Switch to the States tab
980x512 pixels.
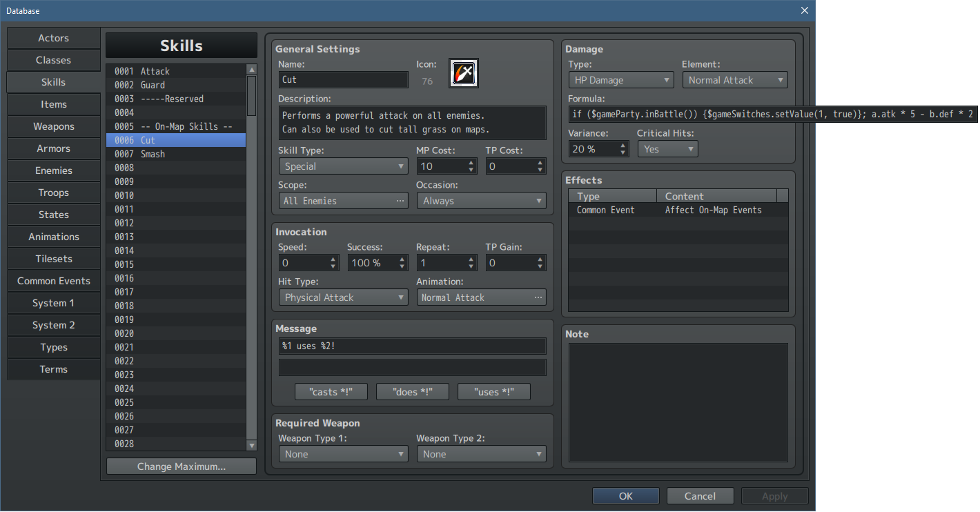point(54,215)
